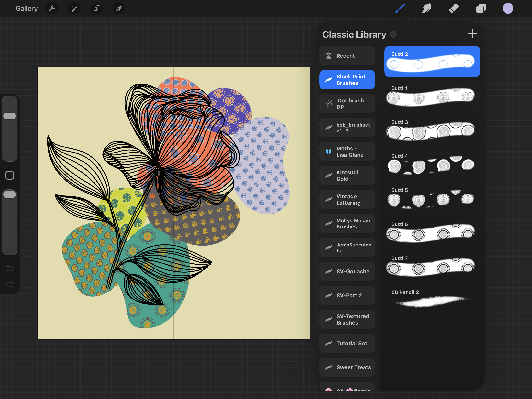Tap the brushstroke icon beside Sweet Treats

(328, 367)
